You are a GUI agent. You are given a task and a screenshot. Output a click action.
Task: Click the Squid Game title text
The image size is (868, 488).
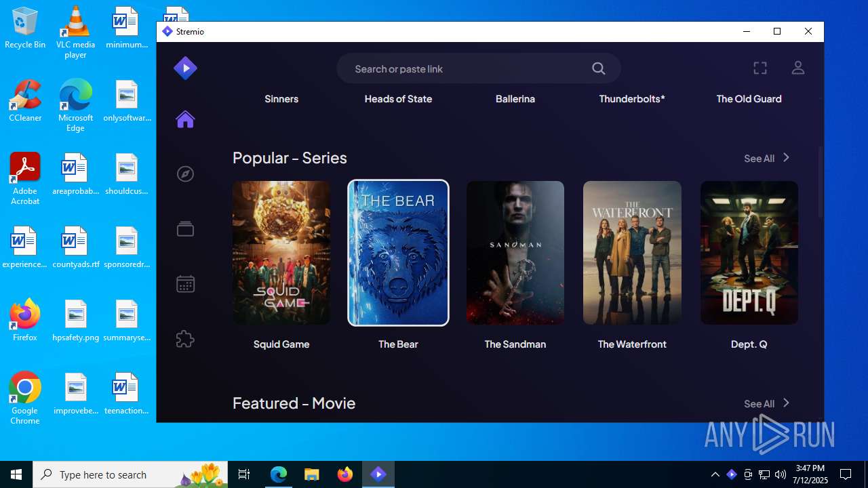[281, 344]
